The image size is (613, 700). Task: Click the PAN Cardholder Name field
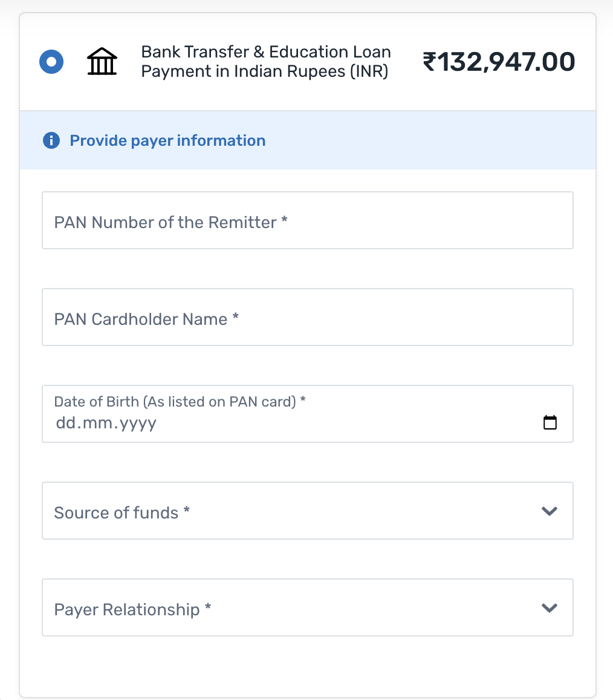(x=307, y=317)
